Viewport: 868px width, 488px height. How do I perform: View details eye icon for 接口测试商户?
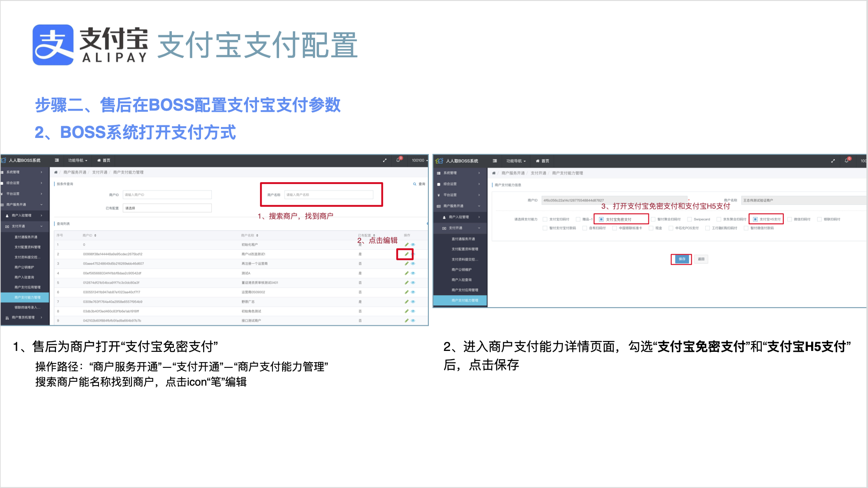click(x=413, y=321)
